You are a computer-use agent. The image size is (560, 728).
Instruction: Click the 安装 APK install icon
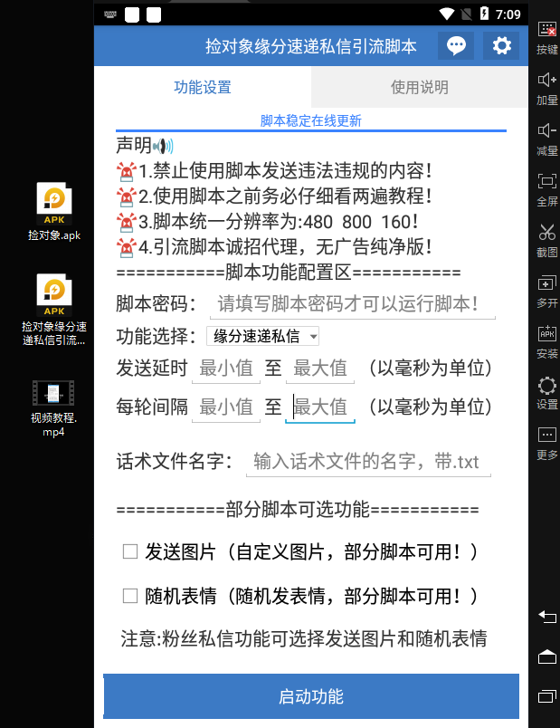546,340
